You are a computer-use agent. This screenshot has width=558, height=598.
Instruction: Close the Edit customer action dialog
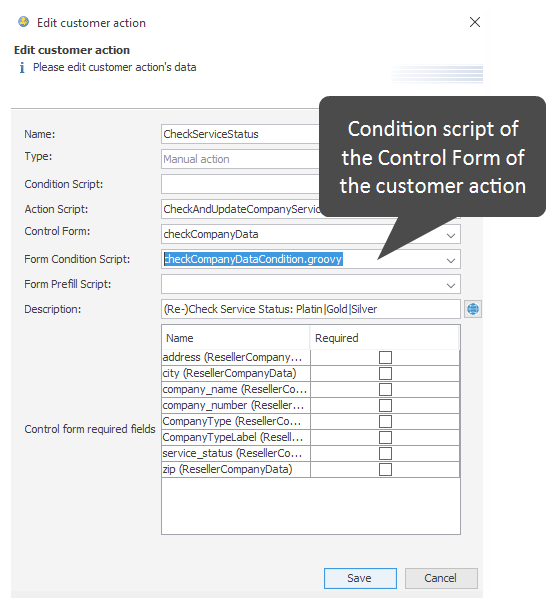click(x=475, y=22)
